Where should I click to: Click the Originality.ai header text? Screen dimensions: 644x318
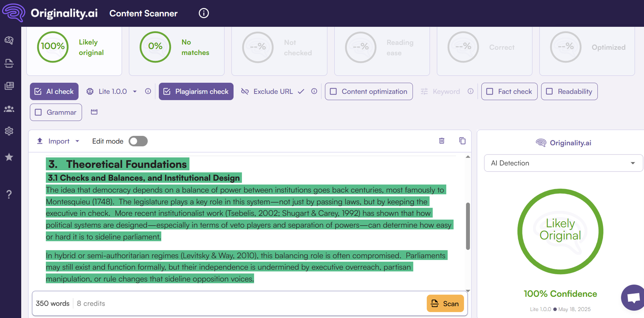tap(64, 13)
